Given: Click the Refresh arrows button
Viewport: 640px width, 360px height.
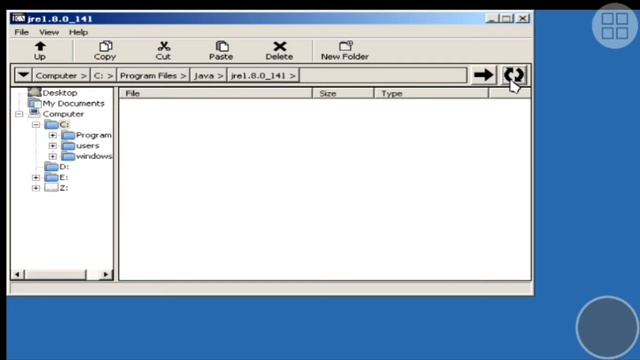Looking at the screenshot, I should (514, 75).
